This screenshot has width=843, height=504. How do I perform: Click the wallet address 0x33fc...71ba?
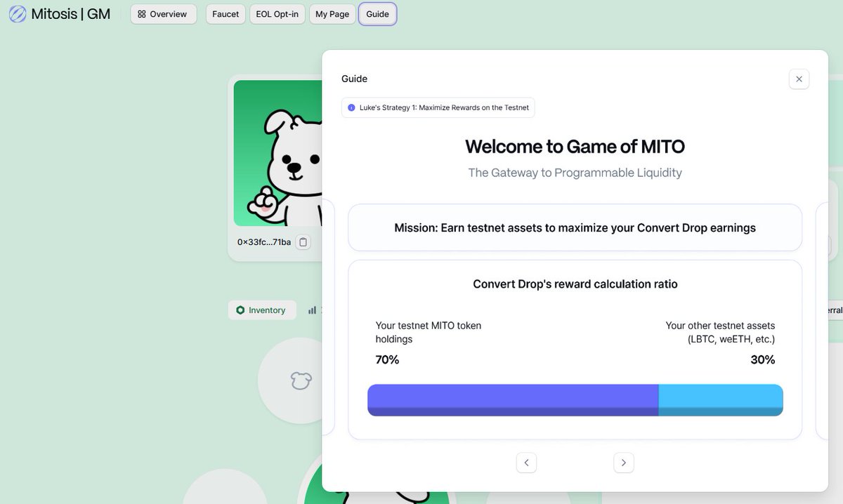[263, 242]
